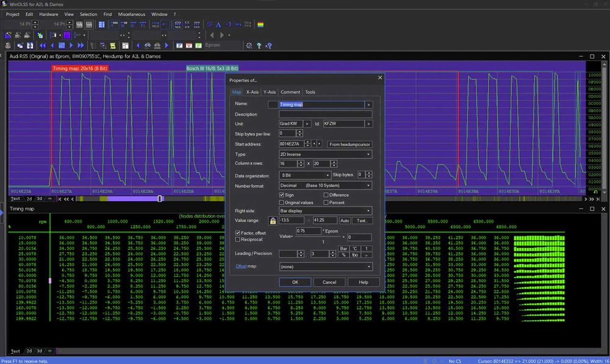Click the first binoculars search icon in toolbar

(148, 46)
